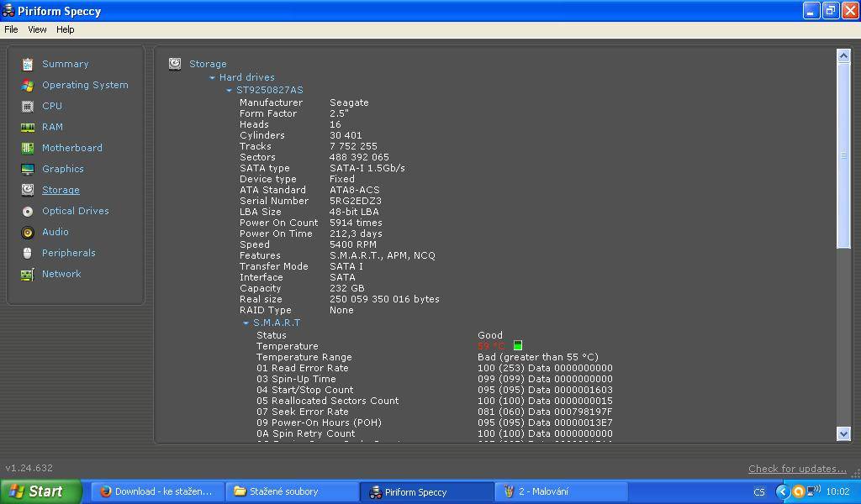Click the Peripherals mouse icon
The width and height of the screenshot is (861, 504).
click(28, 254)
